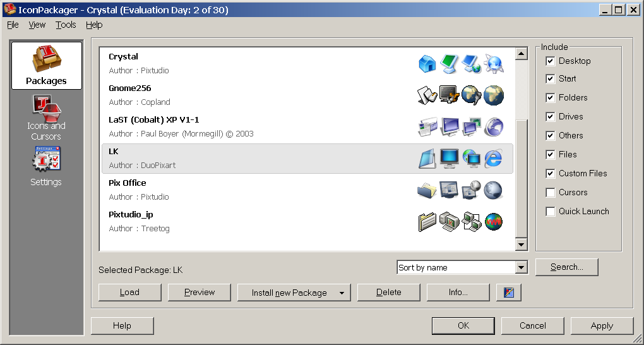
Task: Click the Internet Explorer icon in LK row
Action: [493, 159]
